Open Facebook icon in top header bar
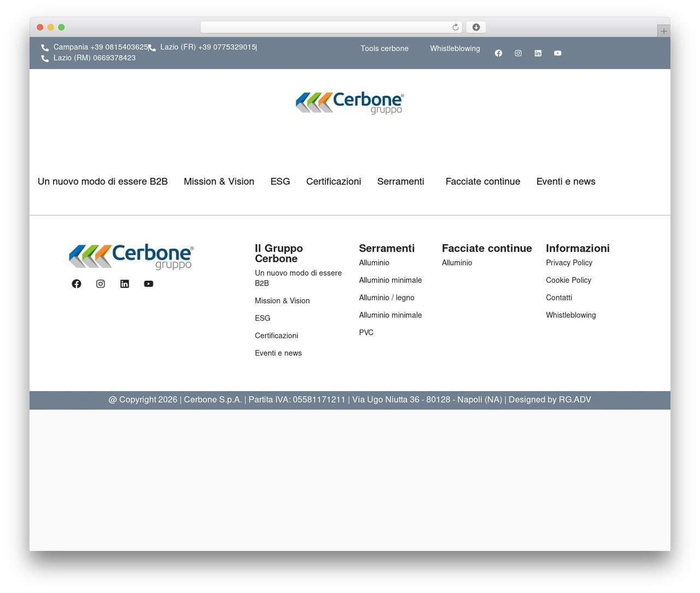Viewport: 700px width, 593px height. pos(498,53)
